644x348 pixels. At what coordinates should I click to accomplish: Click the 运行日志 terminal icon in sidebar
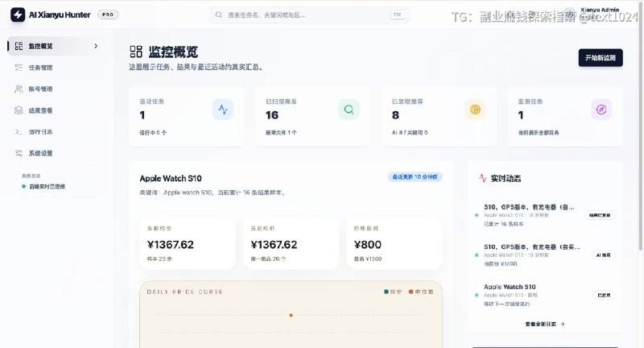[19, 132]
